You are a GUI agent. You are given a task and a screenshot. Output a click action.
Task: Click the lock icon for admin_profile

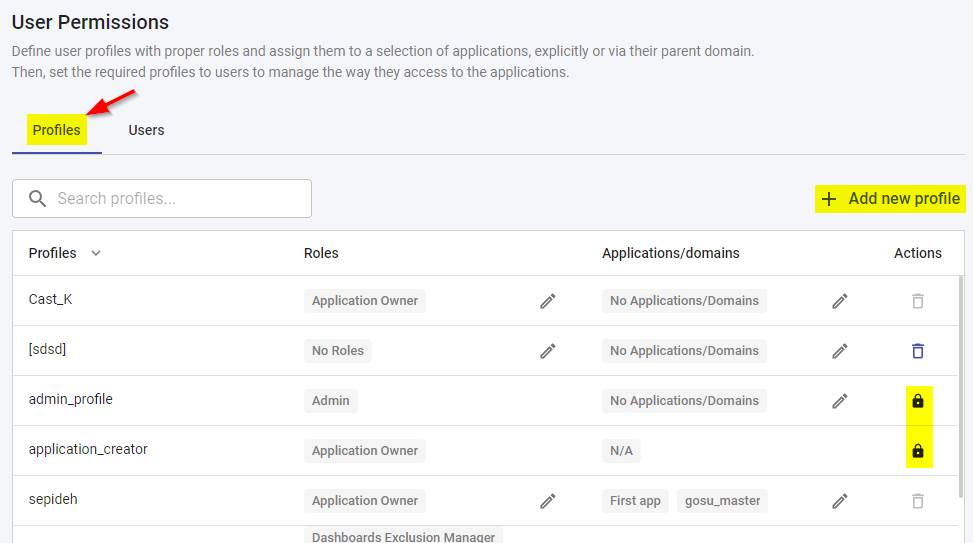point(917,401)
